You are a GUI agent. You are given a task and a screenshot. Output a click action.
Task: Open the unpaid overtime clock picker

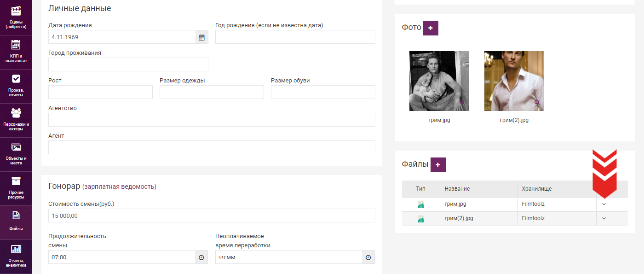point(368,257)
